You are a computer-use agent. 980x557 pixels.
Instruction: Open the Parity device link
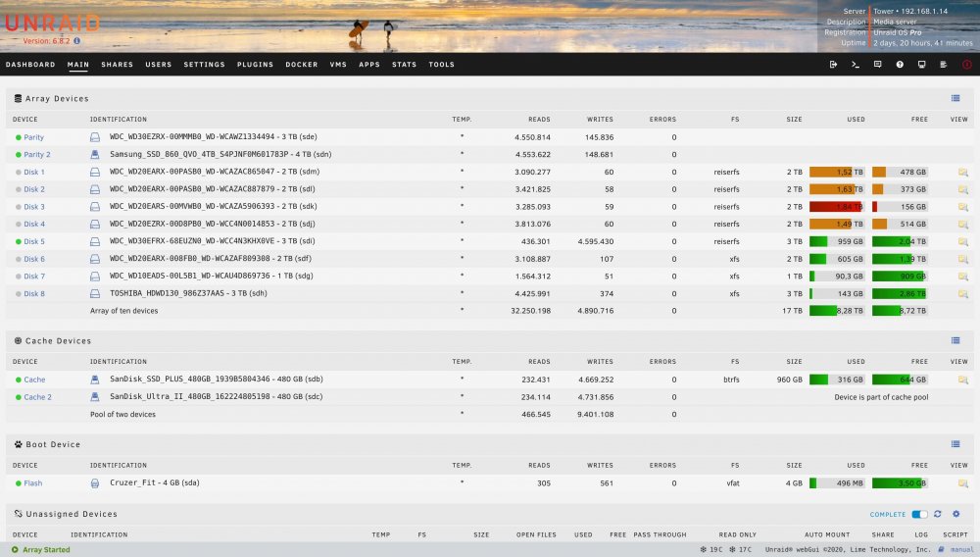[x=33, y=137]
